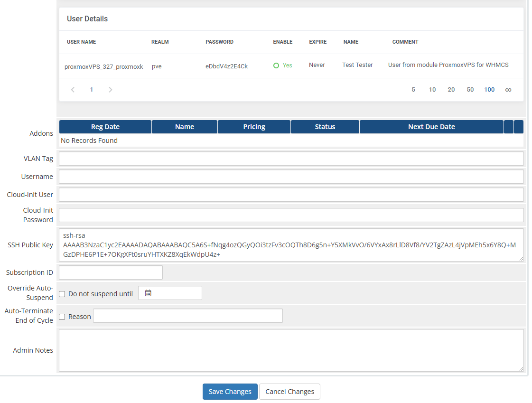The image size is (532, 403).
Task: Grab the Admin Notes resize handle
Action: pos(521,369)
